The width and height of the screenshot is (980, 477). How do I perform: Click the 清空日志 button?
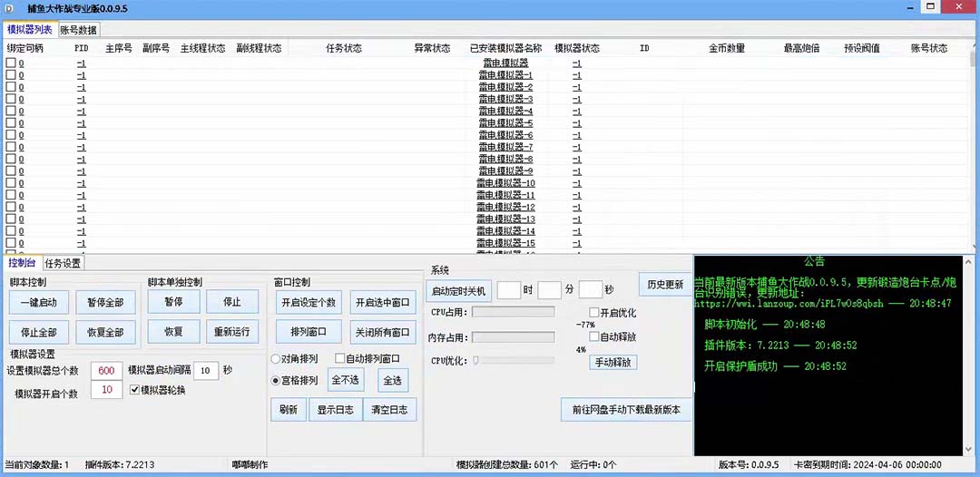389,410
